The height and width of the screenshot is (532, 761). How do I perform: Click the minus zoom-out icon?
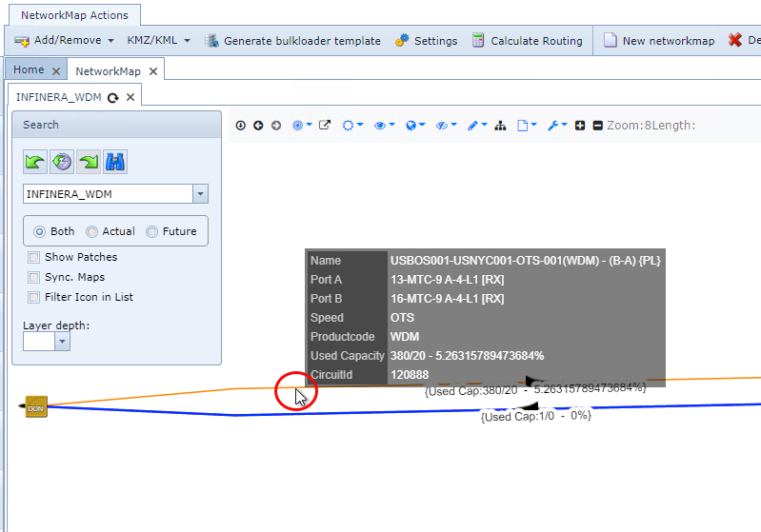597,126
